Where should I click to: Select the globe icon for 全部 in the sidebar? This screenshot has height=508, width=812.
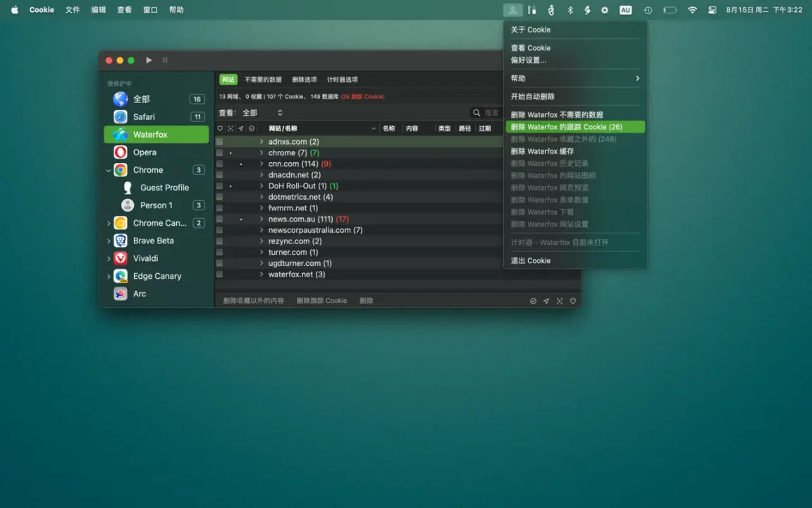[121, 99]
